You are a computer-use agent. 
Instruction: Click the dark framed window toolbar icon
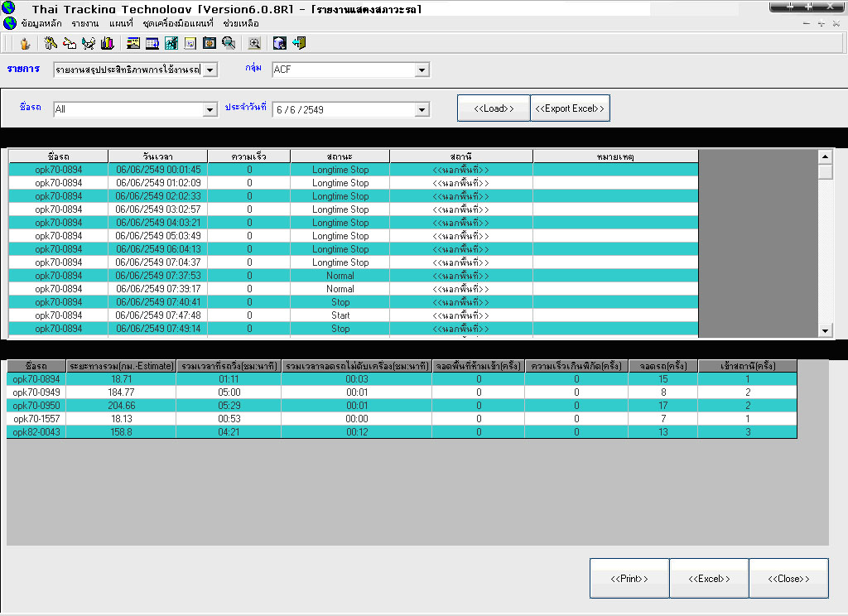pos(210,43)
